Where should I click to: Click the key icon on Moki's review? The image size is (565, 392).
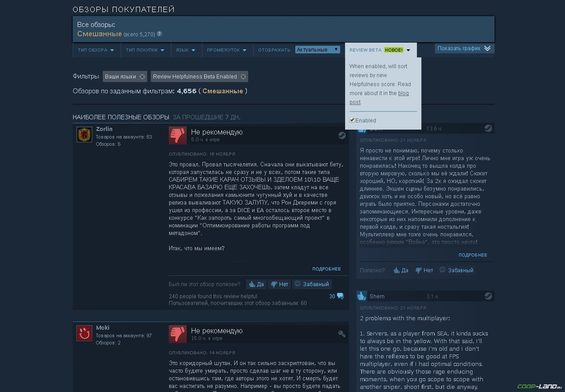click(x=342, y=334)
